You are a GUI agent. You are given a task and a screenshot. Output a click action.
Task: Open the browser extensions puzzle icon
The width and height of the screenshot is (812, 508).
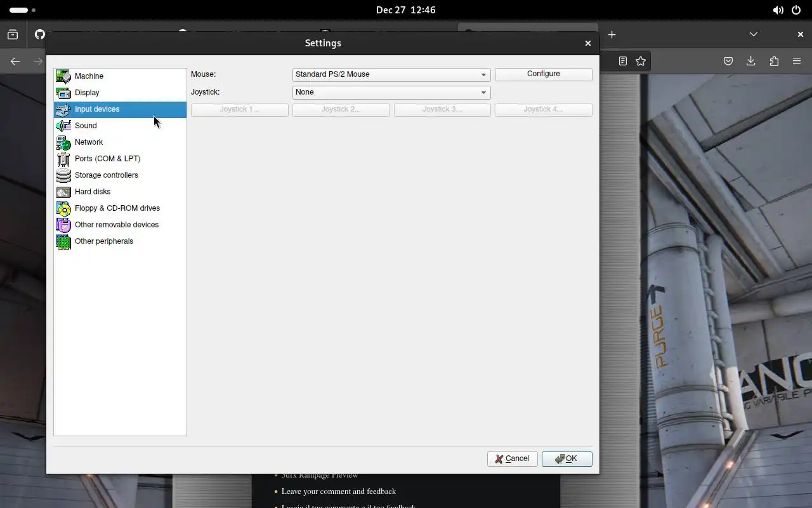tap(774, 61)
